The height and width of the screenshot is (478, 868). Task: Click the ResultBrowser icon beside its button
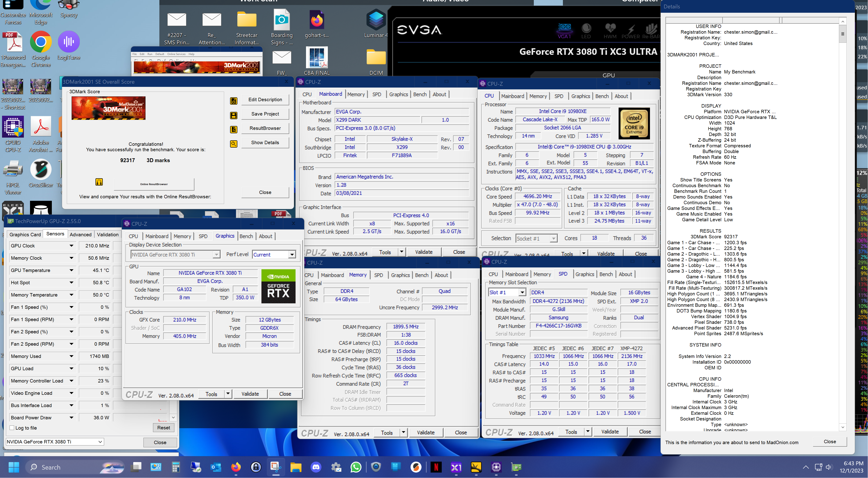(x=233, y=129)
